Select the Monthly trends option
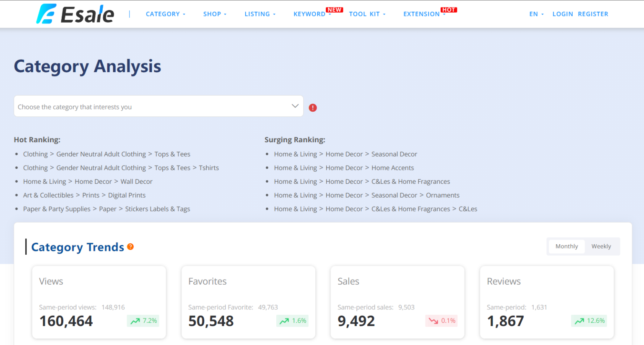 tap(566, 246)
